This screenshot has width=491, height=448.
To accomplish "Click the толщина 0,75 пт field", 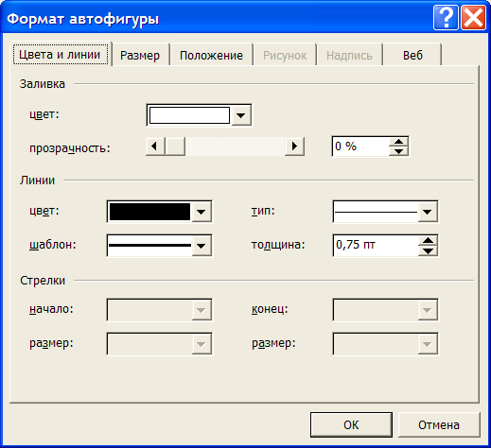I will [x=376, y=245].
